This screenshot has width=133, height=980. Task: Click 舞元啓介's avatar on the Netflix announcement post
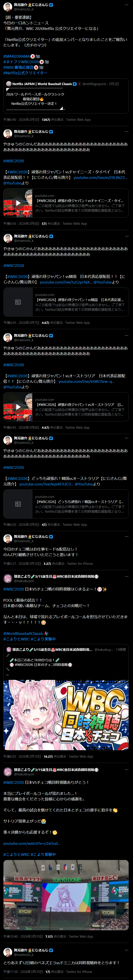click(8, 7)
